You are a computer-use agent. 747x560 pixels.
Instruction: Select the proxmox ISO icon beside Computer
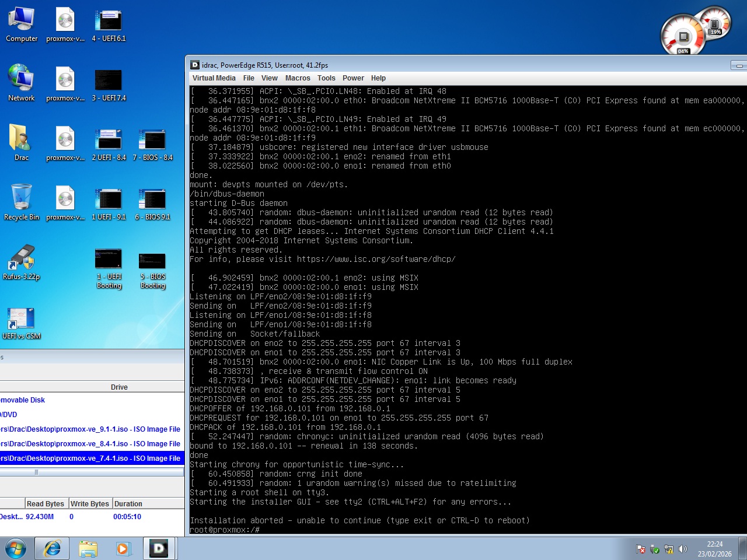[65, 24]
